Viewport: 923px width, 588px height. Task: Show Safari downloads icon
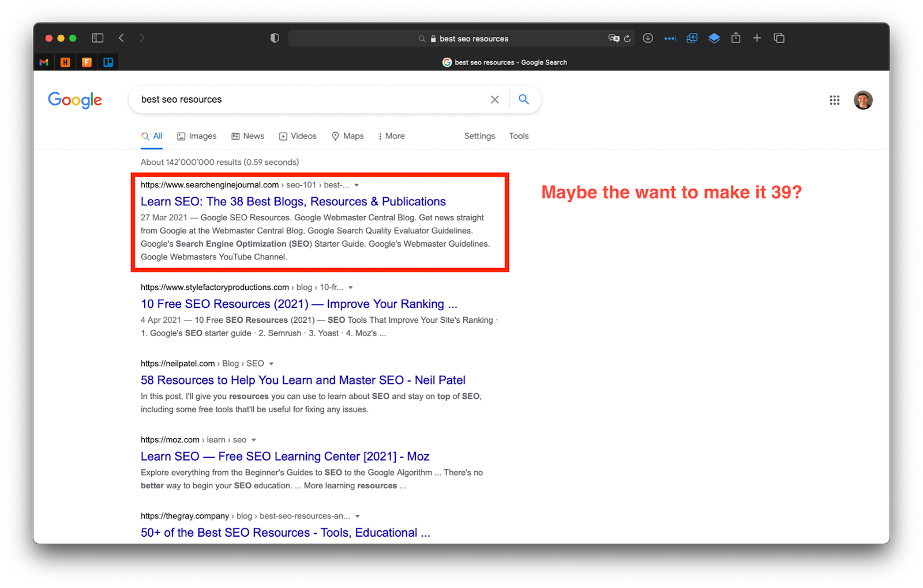point(648,38)
